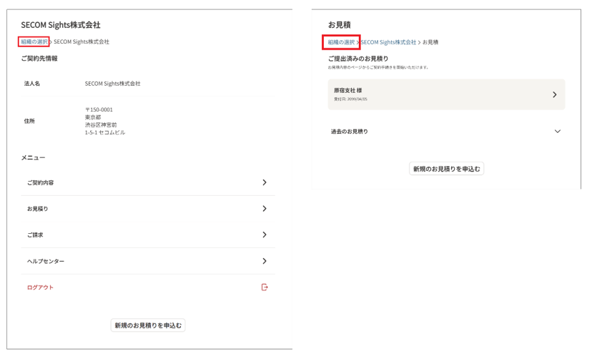
Task: Click the chevron arrow on ご契約内容 row
Action: (x=265, y=182)
